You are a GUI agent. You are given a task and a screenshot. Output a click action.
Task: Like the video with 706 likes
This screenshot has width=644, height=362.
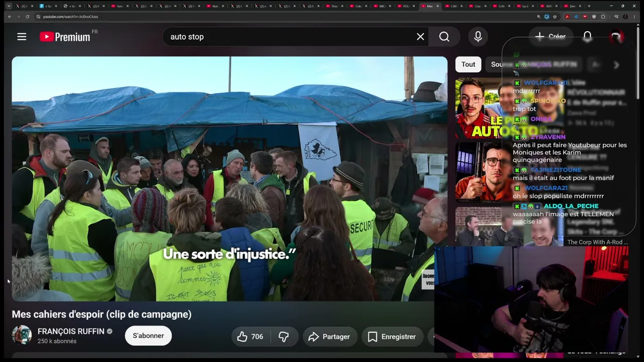click(x=251, y=336)
